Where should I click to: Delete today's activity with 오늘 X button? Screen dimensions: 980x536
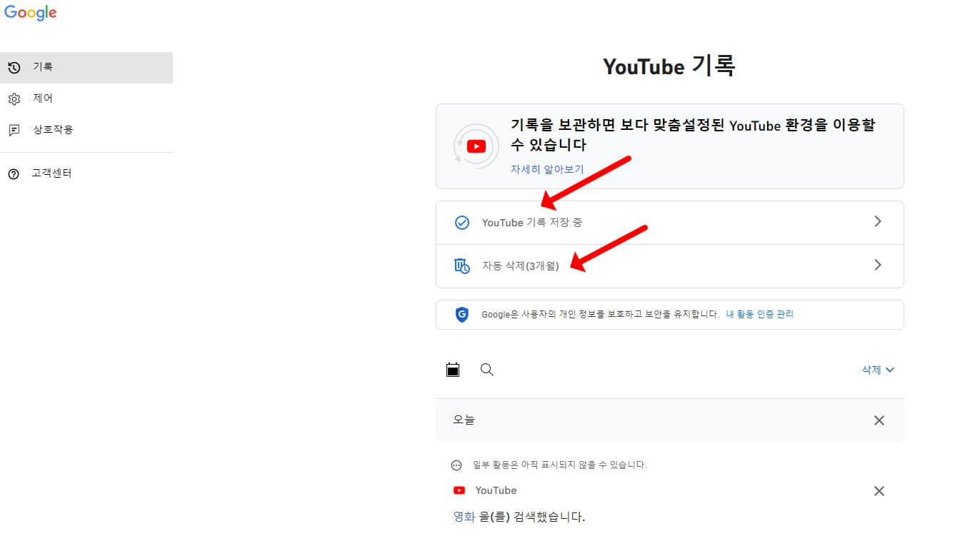click(879, 420)
